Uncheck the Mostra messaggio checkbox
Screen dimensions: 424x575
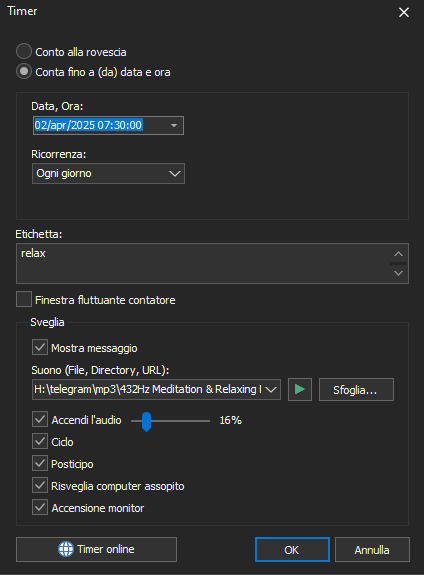pyautogui.click(x=40, y=347)
